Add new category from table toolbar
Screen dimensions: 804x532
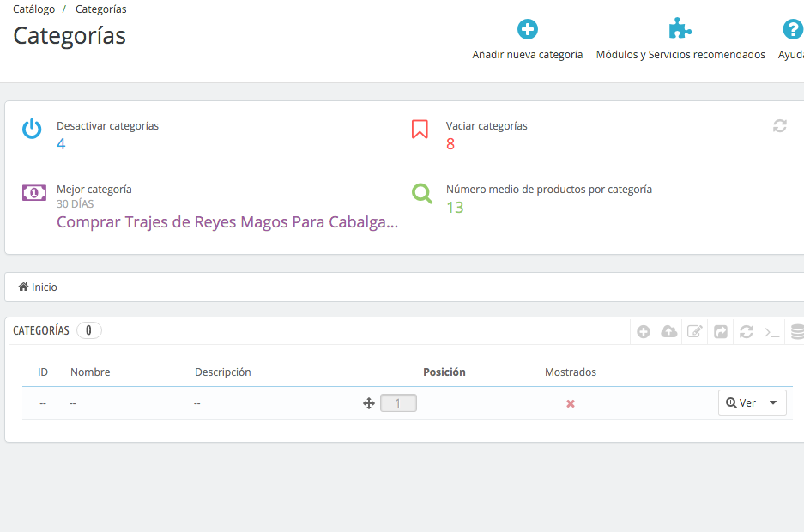tap(643, 331)
